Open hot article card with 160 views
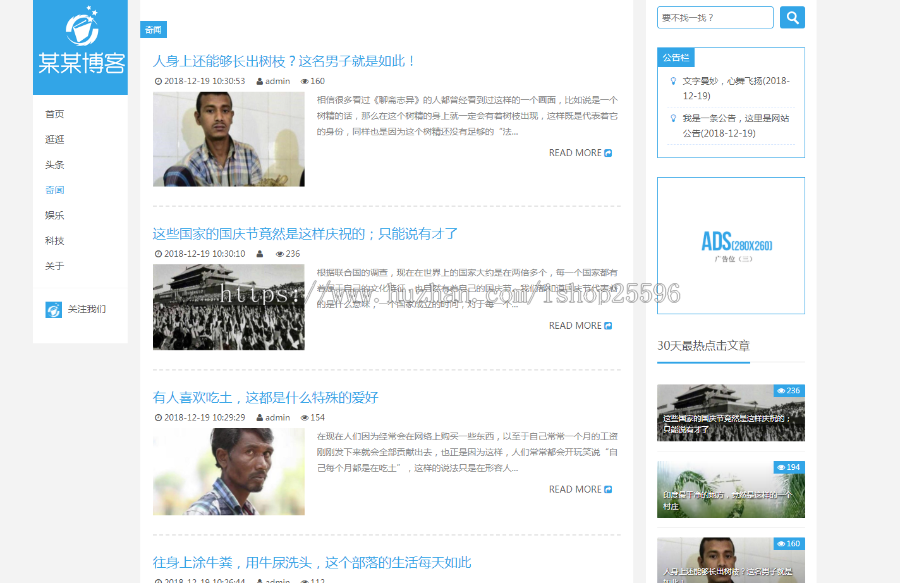Image resolution: width=900 pixels, height=583 pixels. [731, 560]
